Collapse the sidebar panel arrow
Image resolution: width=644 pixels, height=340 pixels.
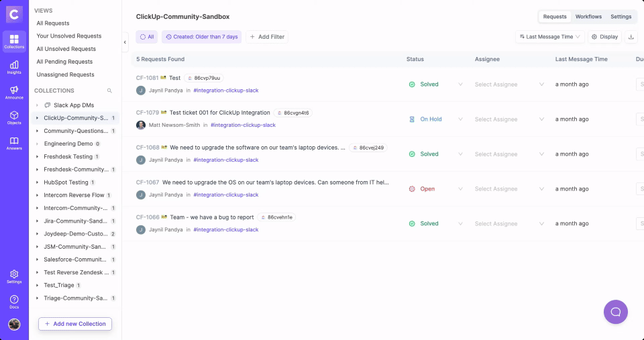125,42
